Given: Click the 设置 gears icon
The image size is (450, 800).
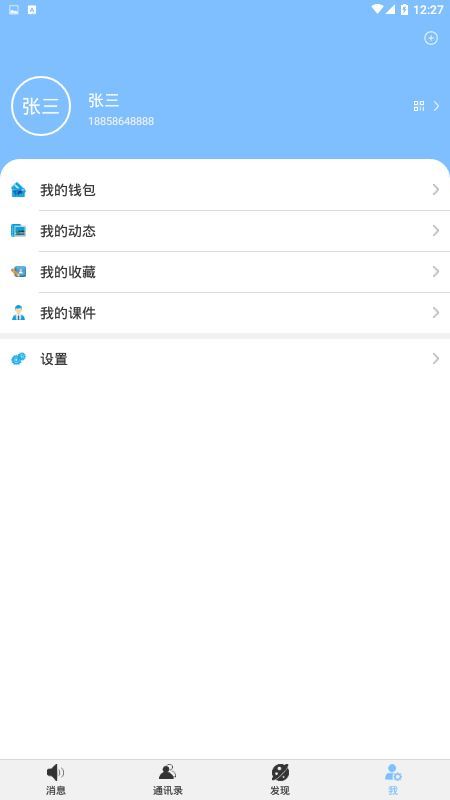Looking at the screenshot, I should (18, 359).
